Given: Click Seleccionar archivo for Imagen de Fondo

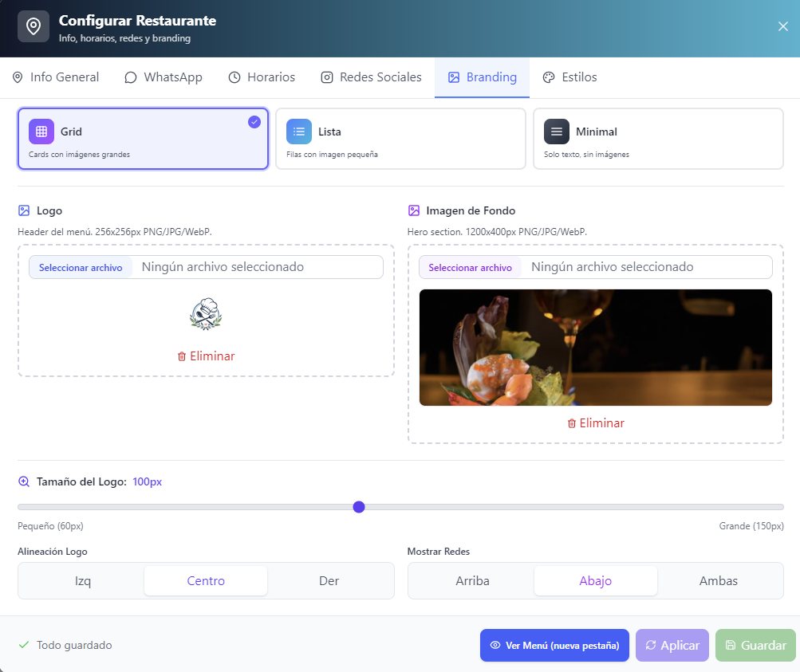Looking at the screenshot, I should coord(471,268).
